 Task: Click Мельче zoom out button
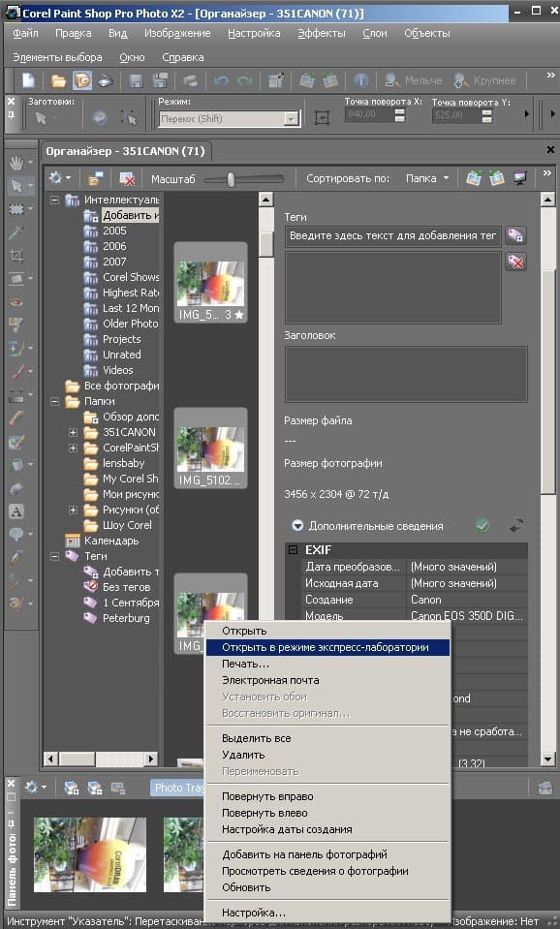click(414, 80)
